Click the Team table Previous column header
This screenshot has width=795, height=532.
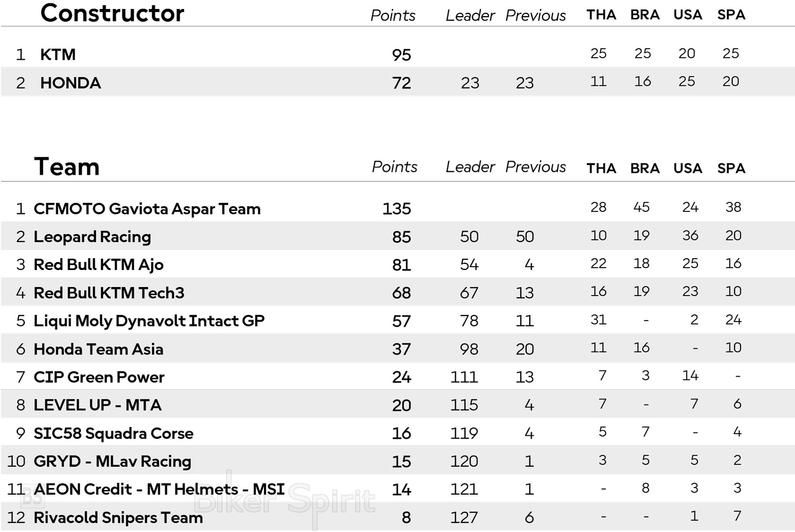[x=535, y=167]
